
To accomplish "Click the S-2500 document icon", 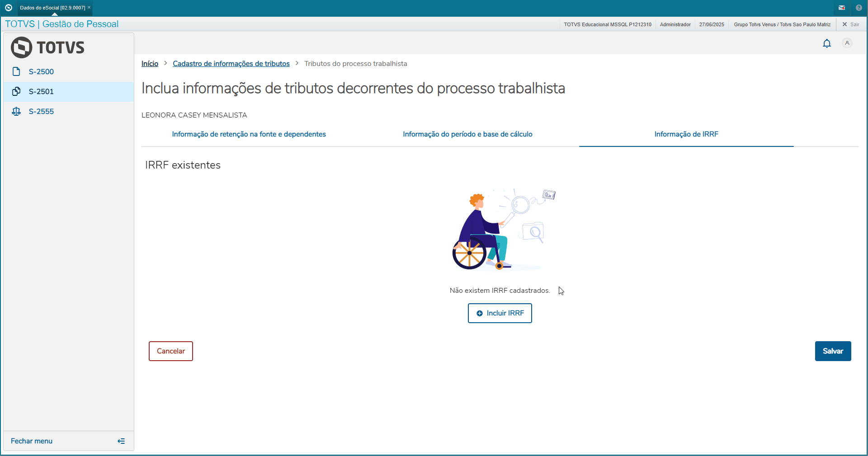I will point(16,71).
